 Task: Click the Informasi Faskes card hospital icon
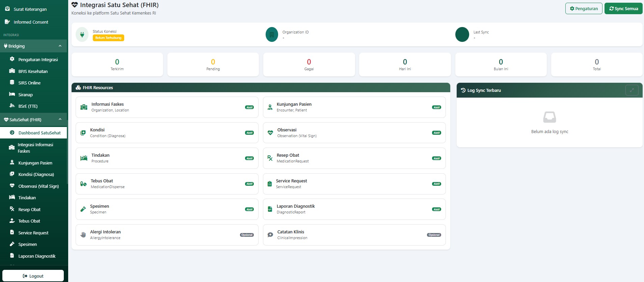click(84, 107)
